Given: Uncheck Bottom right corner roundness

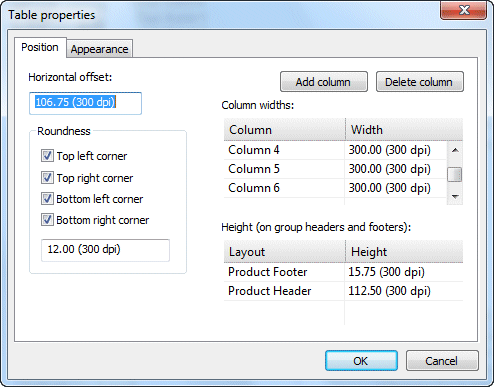Looking at the screenshot, I should click(47, 220).
